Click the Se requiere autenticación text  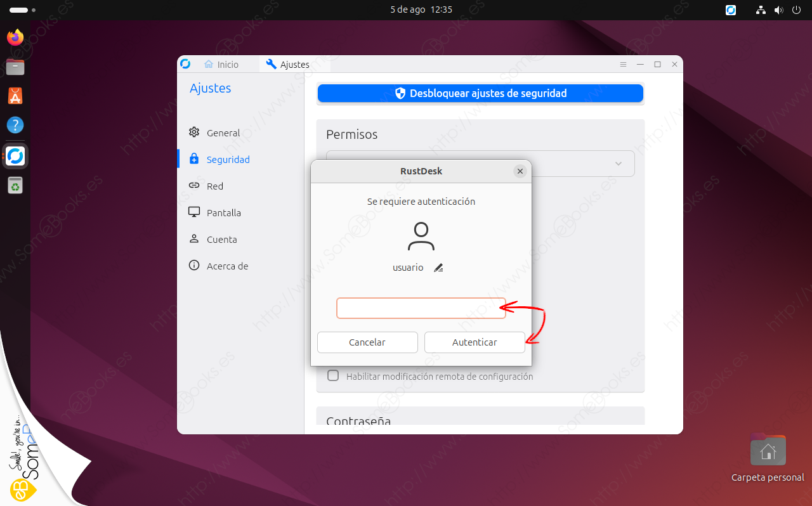point(421,202)
